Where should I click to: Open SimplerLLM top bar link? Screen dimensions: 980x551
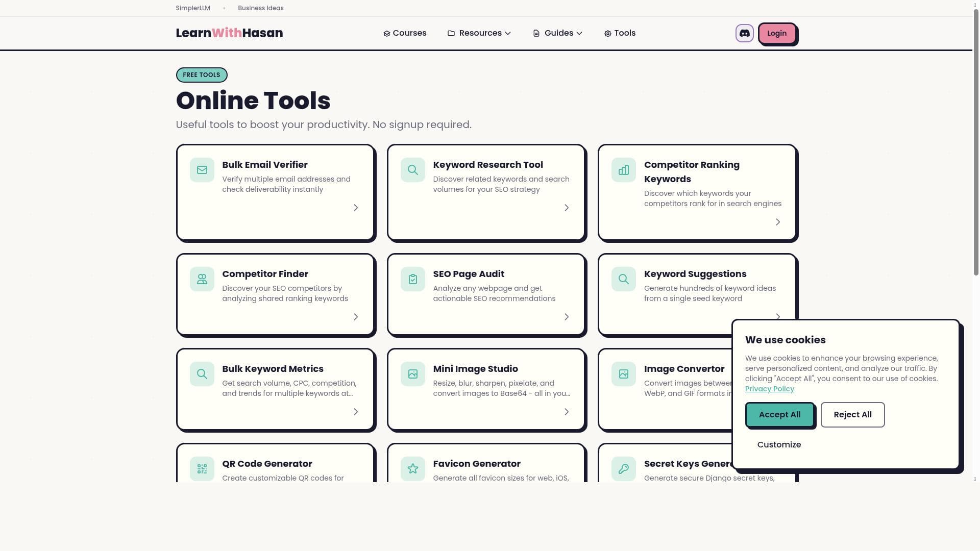click(193, 8)
